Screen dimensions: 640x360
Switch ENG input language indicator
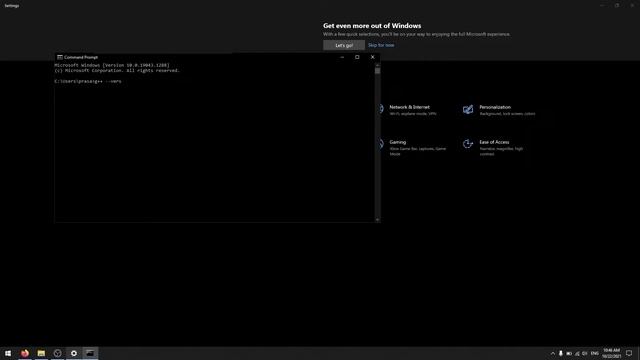point(595,353)
